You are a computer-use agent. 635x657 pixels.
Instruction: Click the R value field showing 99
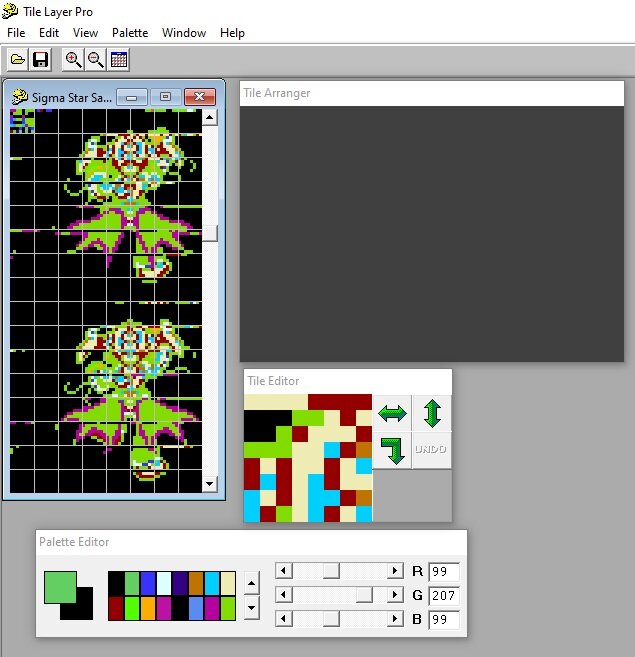[444, 572]
